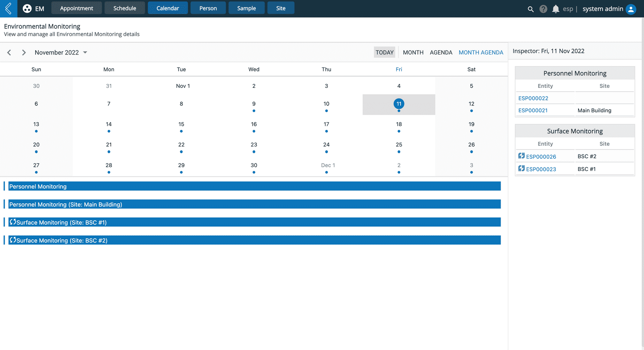Select Nov 1 on the calendar
644x350 pixels.
[183, 86]
